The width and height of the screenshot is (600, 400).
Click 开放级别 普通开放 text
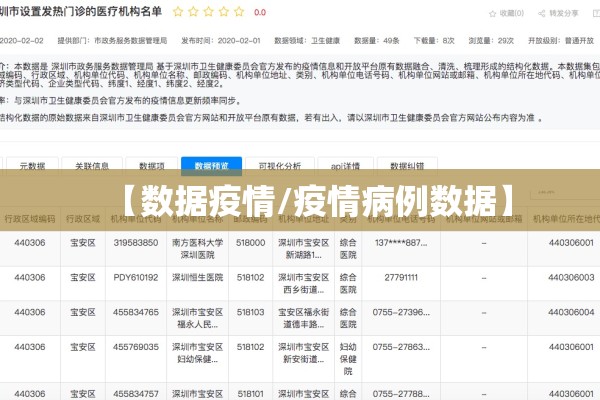(x=561, y=41)
